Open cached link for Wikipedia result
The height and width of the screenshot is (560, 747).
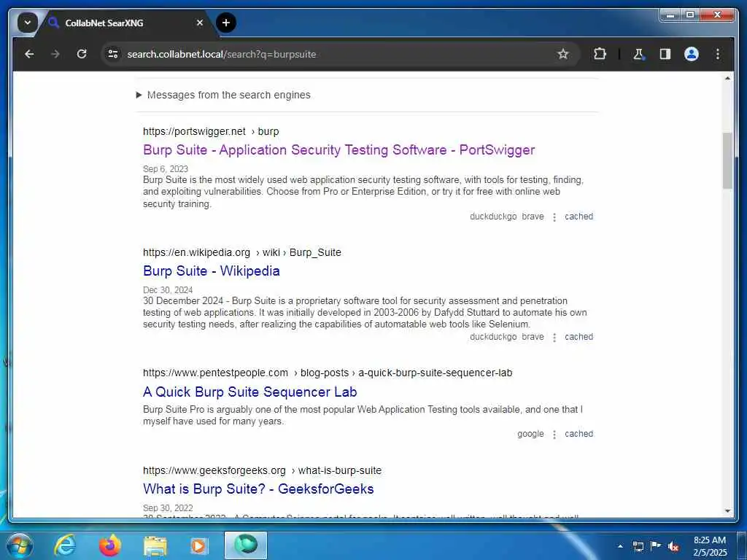578,337
